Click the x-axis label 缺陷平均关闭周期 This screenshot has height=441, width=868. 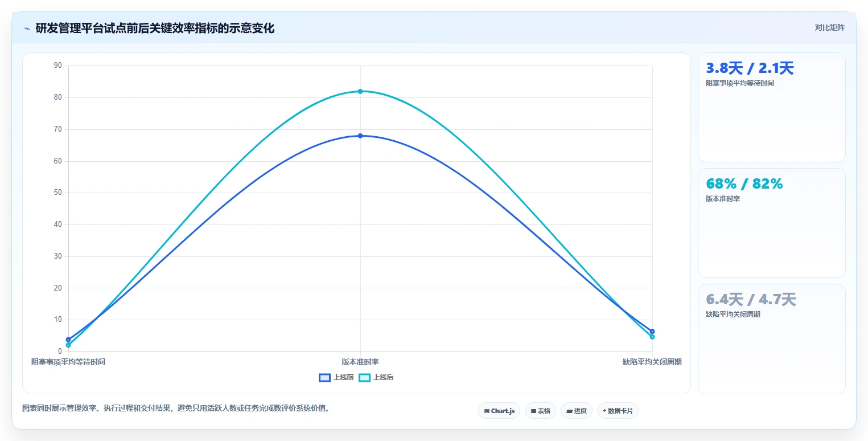[652, 362]
